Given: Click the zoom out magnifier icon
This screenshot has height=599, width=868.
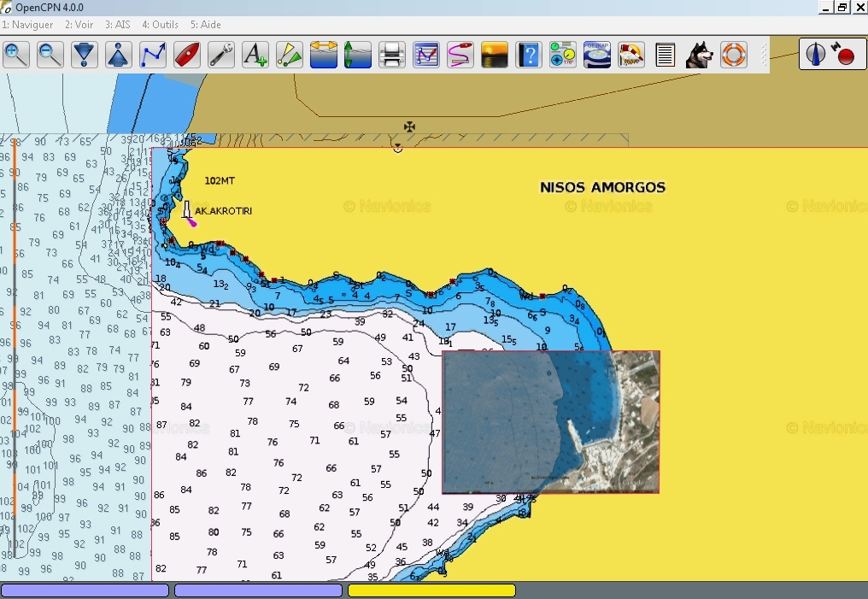Looking at the screenshot, I should click(x=50, y=55).
